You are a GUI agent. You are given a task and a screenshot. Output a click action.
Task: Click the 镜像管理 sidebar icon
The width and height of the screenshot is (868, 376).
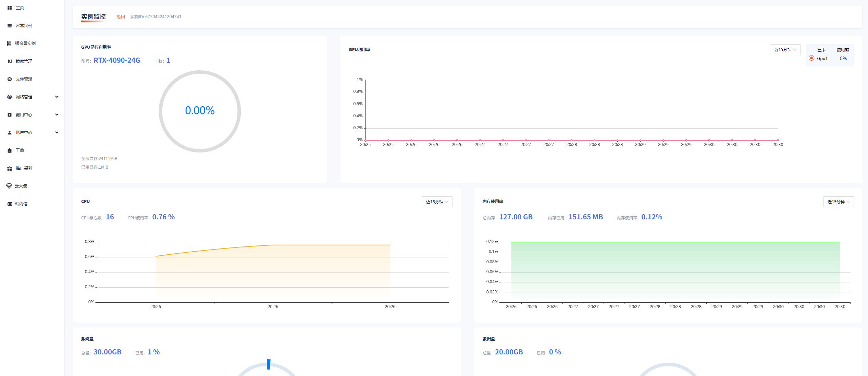tap(10, 61)
